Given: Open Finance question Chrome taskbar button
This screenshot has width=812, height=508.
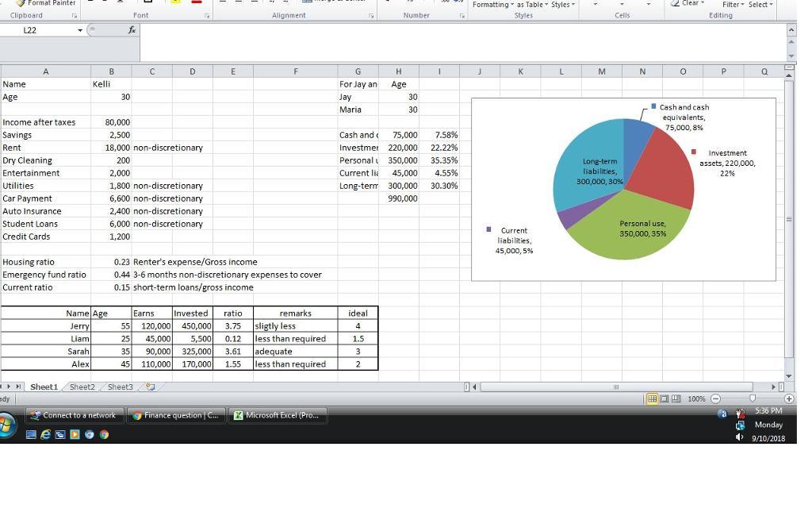Looking at the screenshot, I should 177,415.
